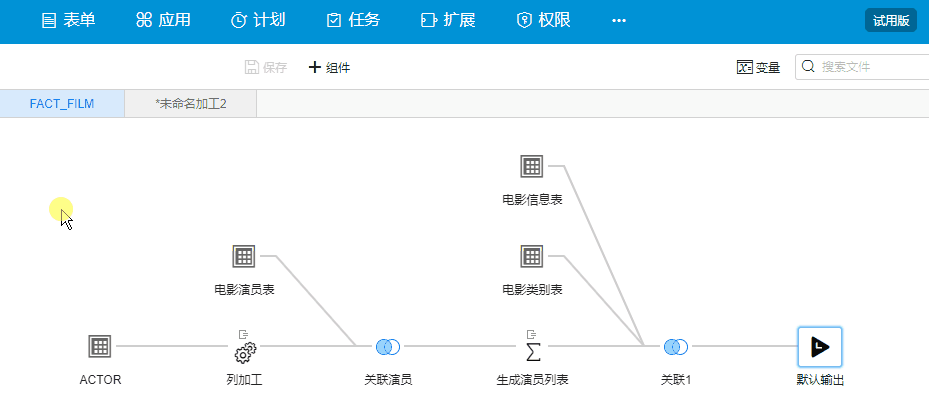
Task: Click the 电影演员表 table node
Action: pos(244,257)
